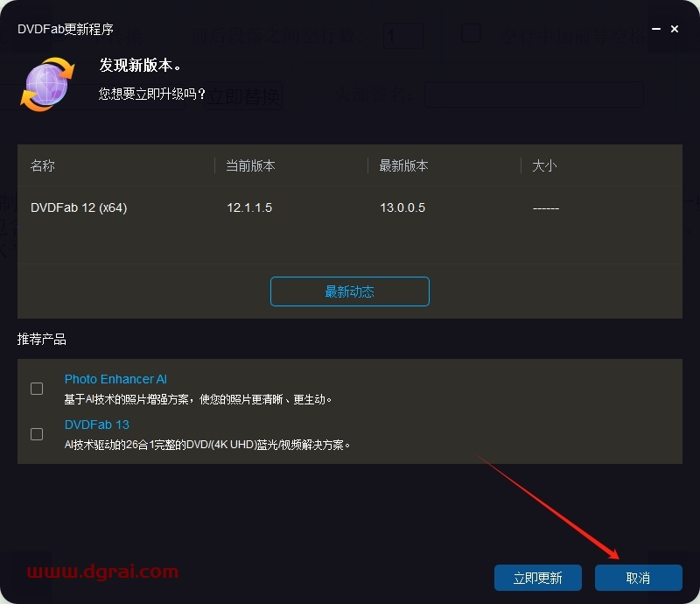The height and width of the screenshot is (604, 700).
Task: Click the DVDFab 13 description text
Action: coord(207,445)
